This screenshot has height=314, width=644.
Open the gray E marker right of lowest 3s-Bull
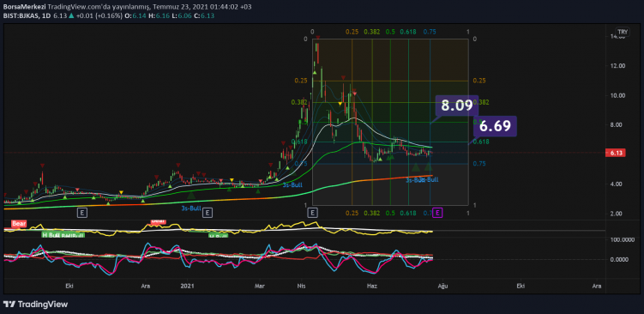208,213
